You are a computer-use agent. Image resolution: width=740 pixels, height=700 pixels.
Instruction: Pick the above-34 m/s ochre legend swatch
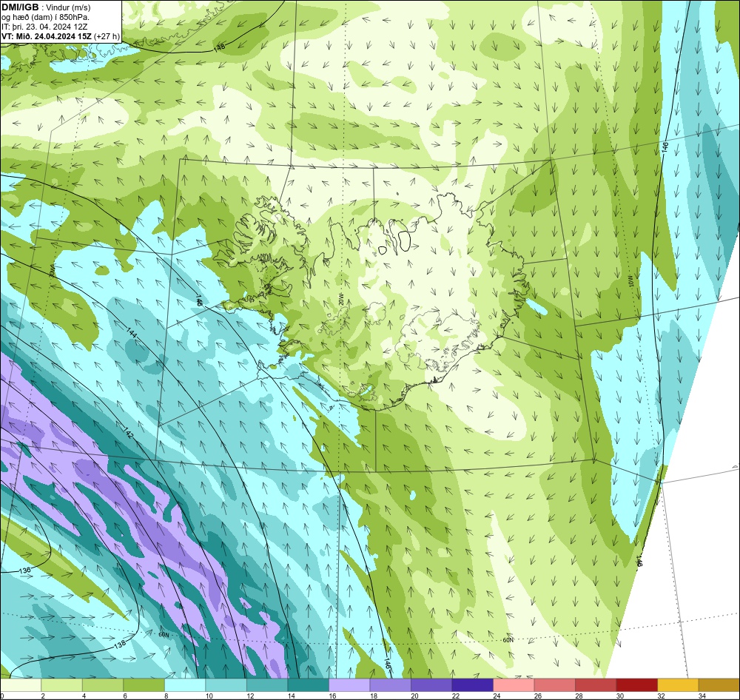[719, 685]
